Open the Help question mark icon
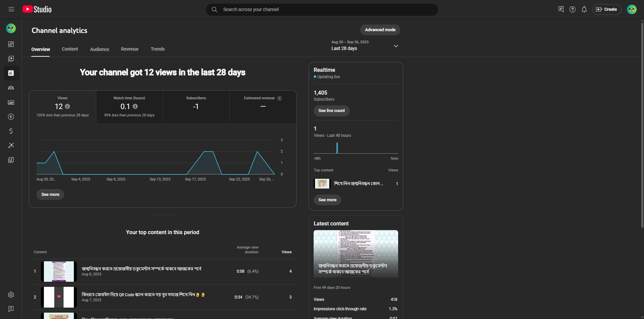Viewport: 644px width, 319px height. (572, 9)
